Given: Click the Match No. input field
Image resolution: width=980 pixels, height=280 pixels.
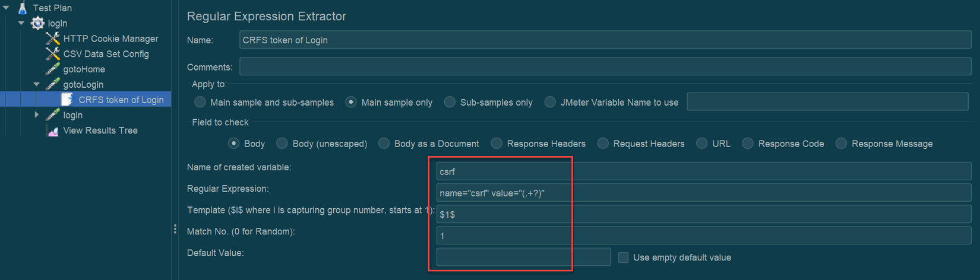Looking at the screenshot, I should coord(704,236).
